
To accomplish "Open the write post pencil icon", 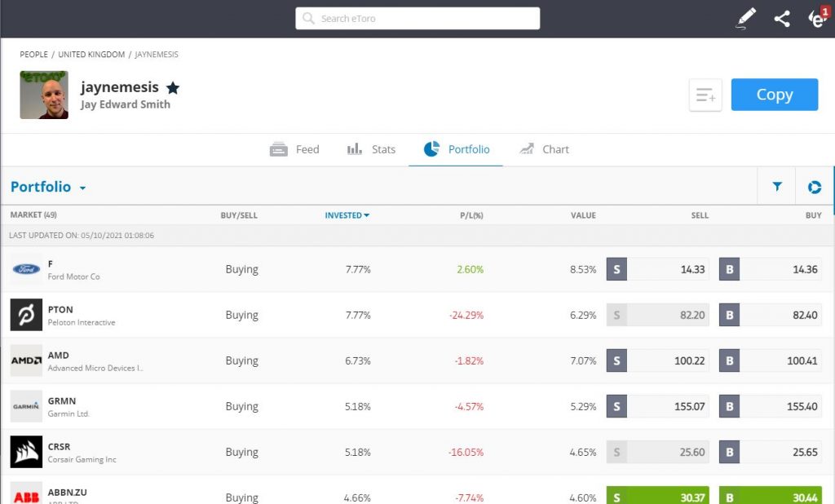I will [745, 19].
